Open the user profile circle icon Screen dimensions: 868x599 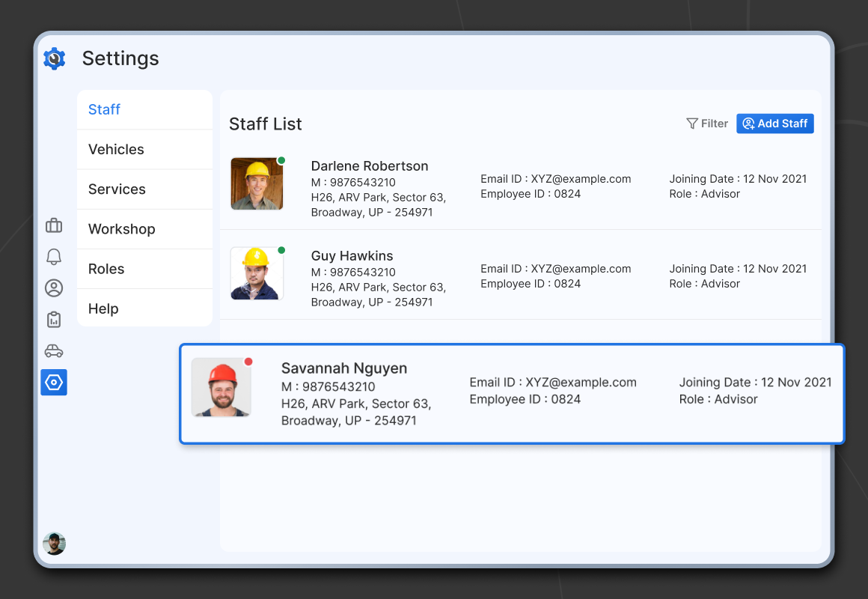(x=54, y=288)
